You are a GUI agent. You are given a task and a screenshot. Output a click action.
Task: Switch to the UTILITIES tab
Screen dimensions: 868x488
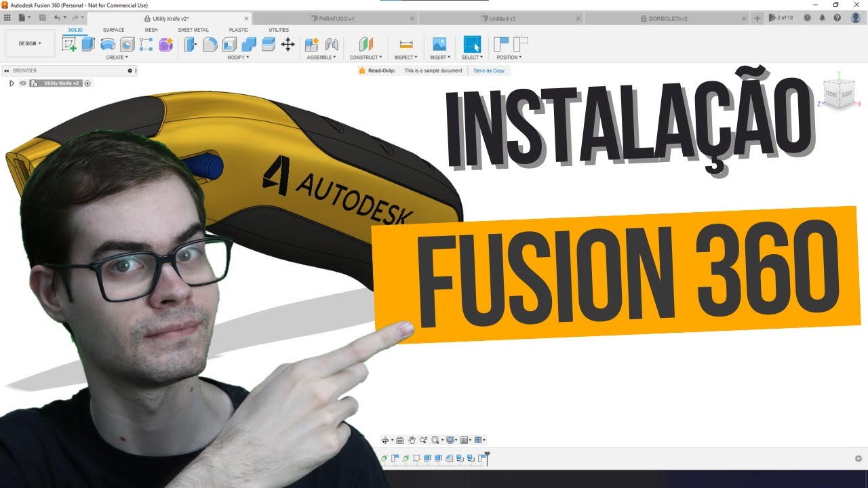279,30
